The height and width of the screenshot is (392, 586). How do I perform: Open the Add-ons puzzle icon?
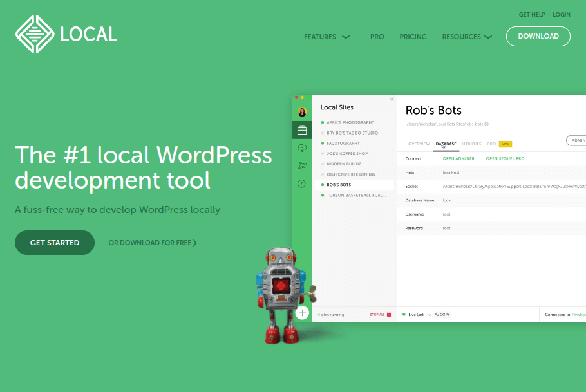click(302, 165)
